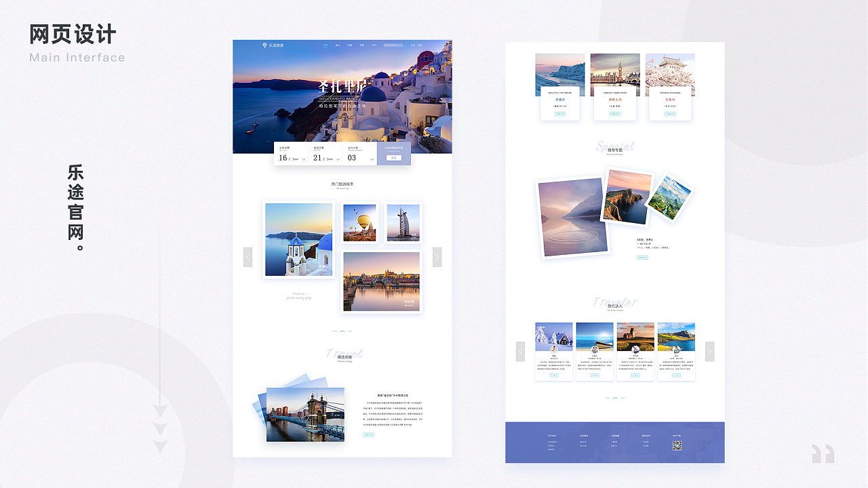Click the left arrow of the traveler carousel
This screenshot has height=488, width=868.
[x=520, y=351]
